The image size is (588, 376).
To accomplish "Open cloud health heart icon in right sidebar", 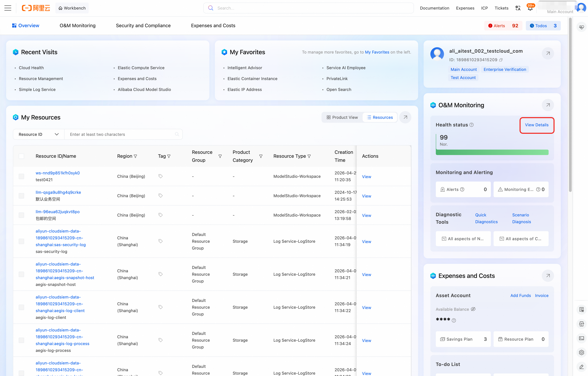I will click(x=581, y=27).
